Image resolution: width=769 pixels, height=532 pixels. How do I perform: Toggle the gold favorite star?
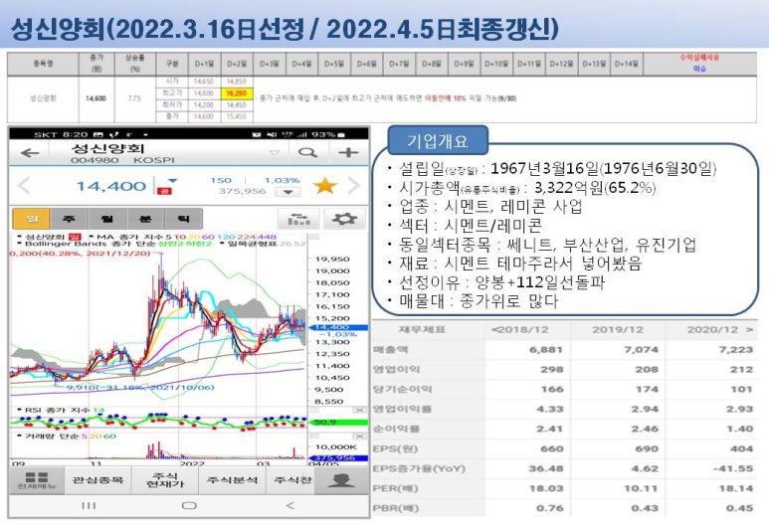coord(324,186)
